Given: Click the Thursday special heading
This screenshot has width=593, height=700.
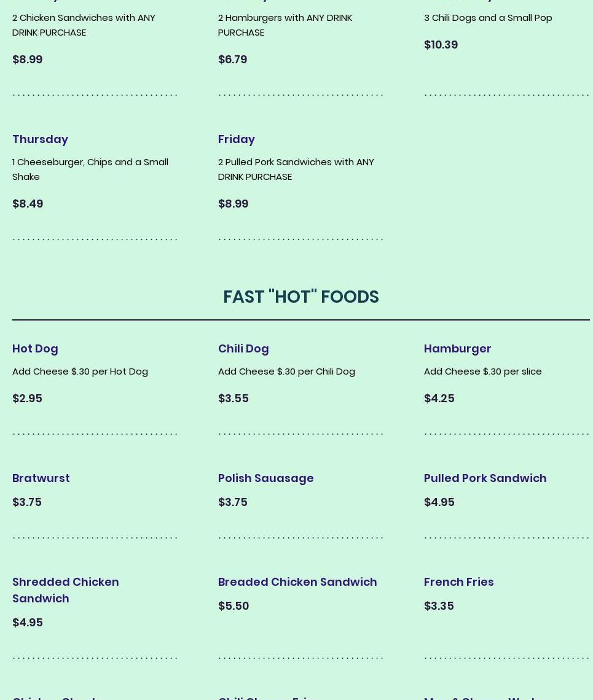Looking at the screenshot, I should coord(40,139).
